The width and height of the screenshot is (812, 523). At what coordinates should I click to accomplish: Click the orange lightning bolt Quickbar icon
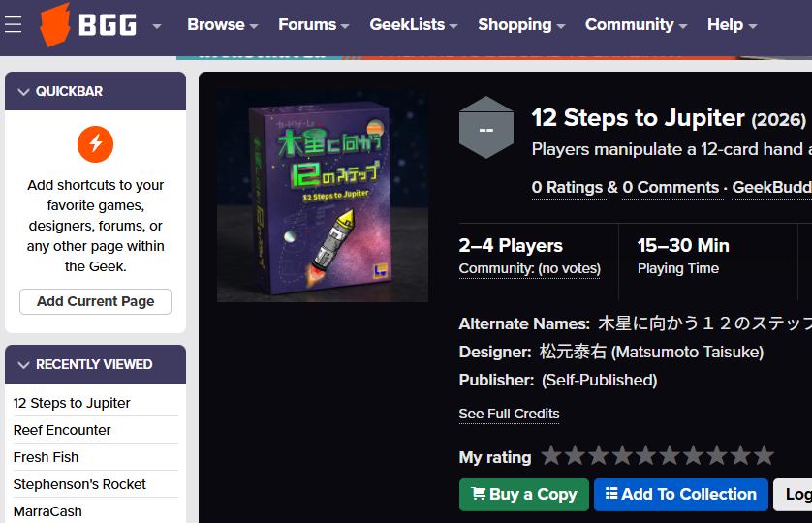point(95,144)
